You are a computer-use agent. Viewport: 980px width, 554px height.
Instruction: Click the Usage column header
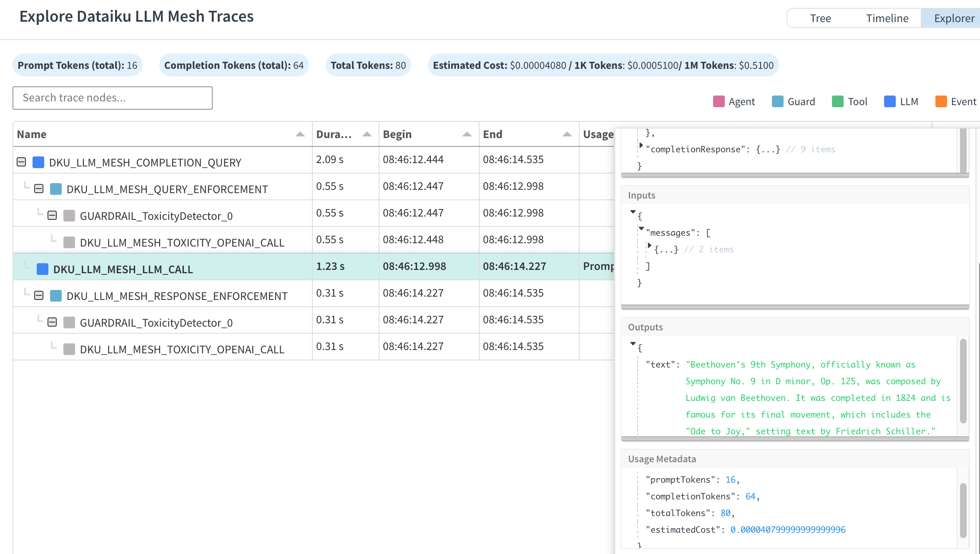[598, 134]
